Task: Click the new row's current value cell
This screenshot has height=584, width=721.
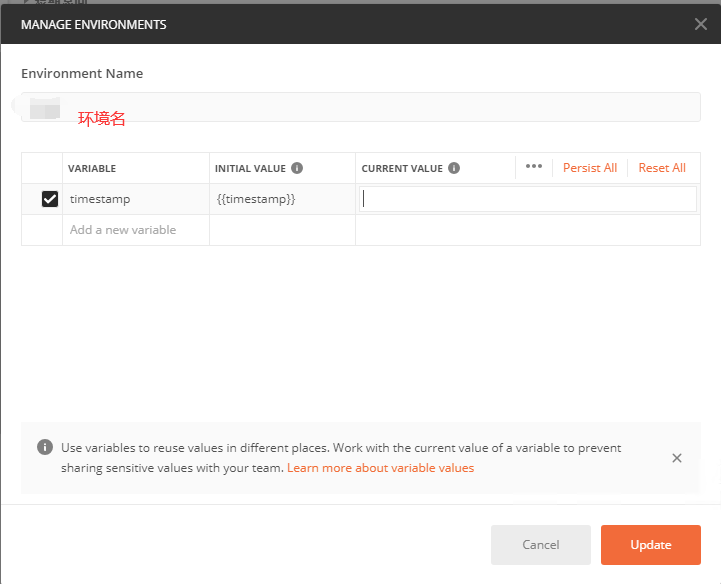Action: pos(528,230)
